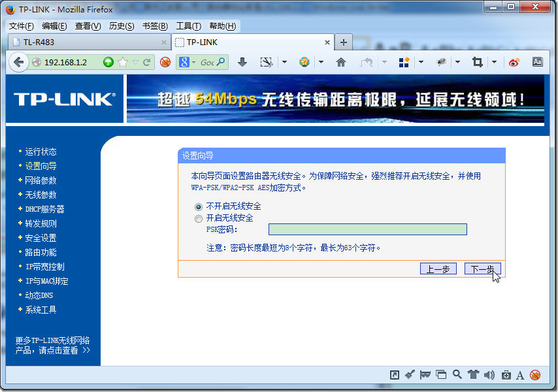Click the stacked windows icon in status bar
This screenshot has width=558, height=392.
[441, 375]
